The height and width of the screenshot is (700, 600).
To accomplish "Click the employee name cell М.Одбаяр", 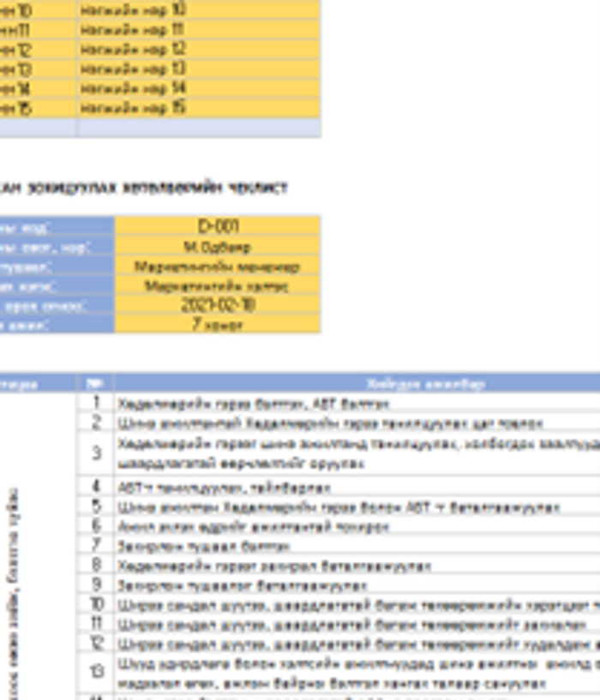I will 218,247.
